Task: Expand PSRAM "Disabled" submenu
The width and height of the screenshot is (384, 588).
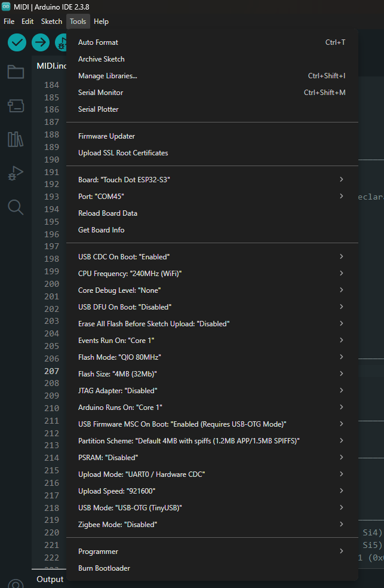Action: [212, 458]
